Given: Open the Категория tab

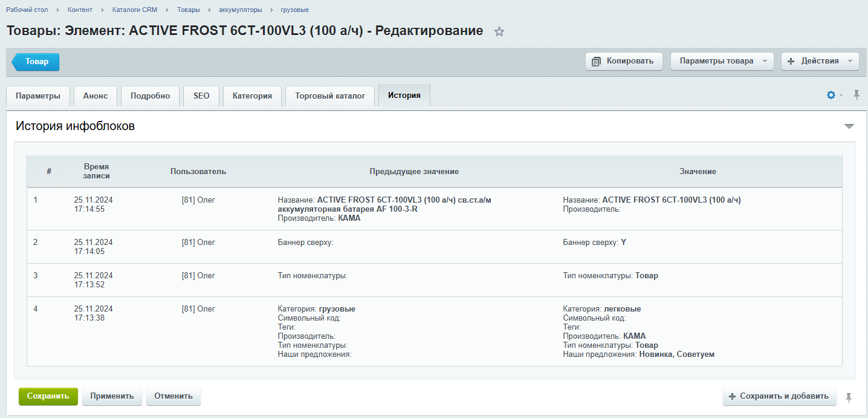Looking at the screenshot, I should 252,96.
